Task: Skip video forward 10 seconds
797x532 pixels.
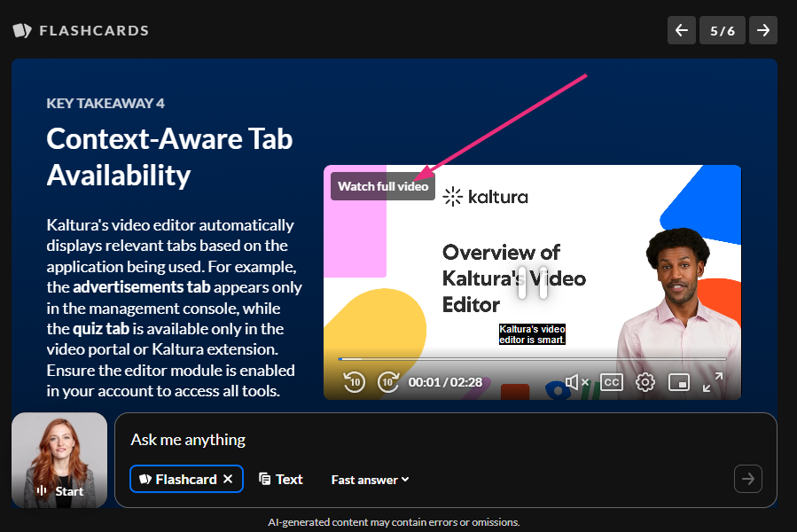Action: coord(387,382)
